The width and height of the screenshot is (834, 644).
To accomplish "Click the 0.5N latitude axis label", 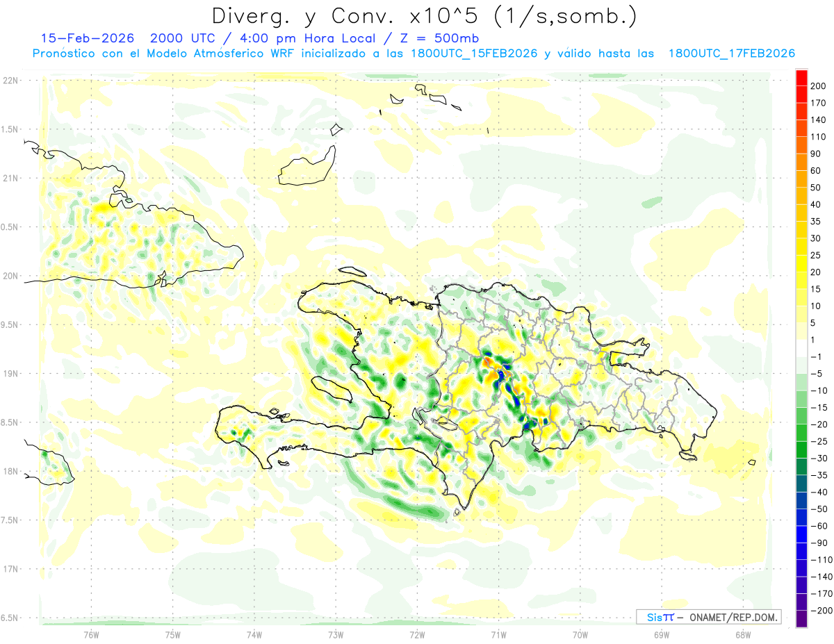I will tap(10, 227).
